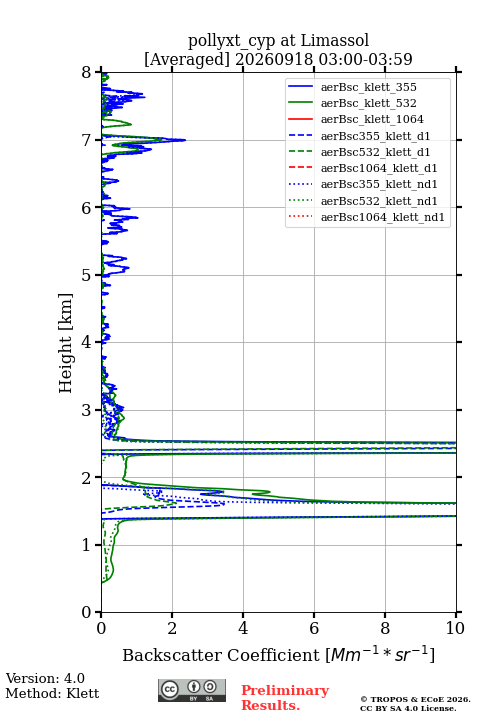Click the Preliminary Results red text
Viewport: 480px width, 720px height.
[x=285, y=698]
